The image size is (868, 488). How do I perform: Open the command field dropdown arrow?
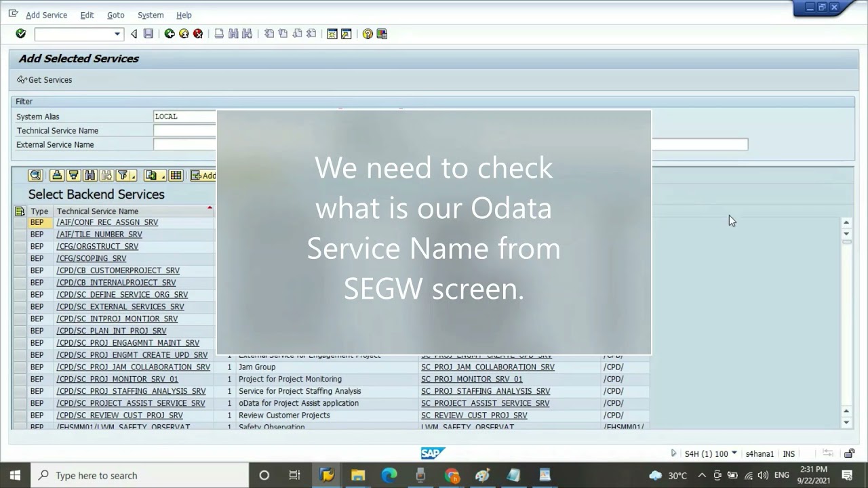(117, 34)
